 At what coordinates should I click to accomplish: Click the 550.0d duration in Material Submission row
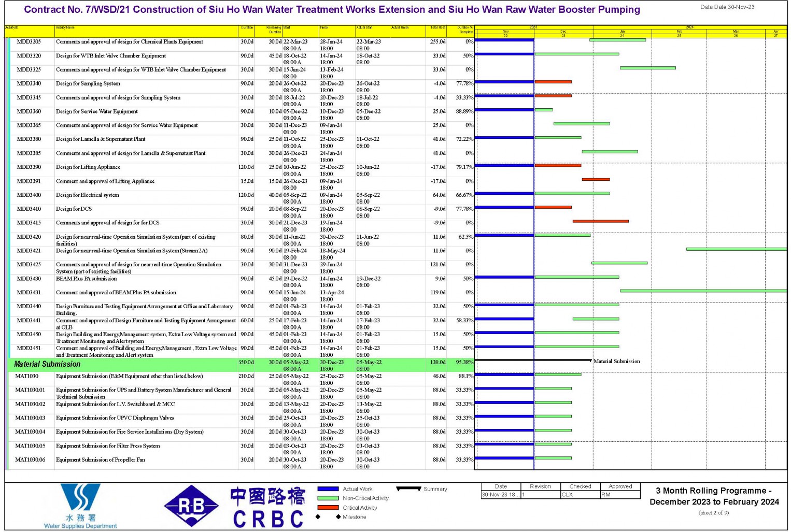[246, 363]
